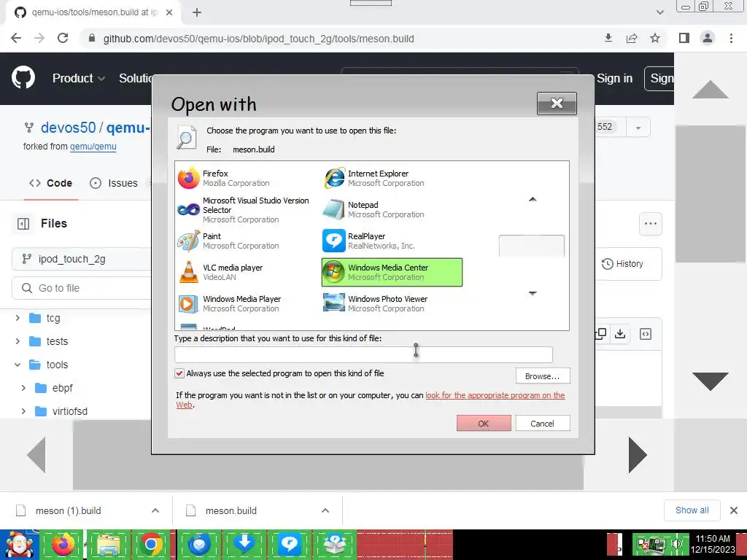Viewport: 747px width, 560px height.
Task: Open the dropdown next to the 552 counter
Action: (638, 127)
